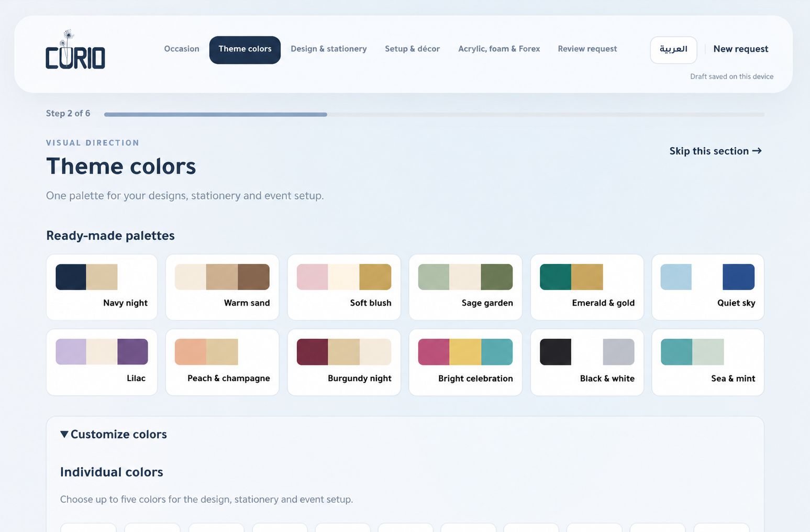Collapse the Customize colors section
810x532 pixels.
114,434
